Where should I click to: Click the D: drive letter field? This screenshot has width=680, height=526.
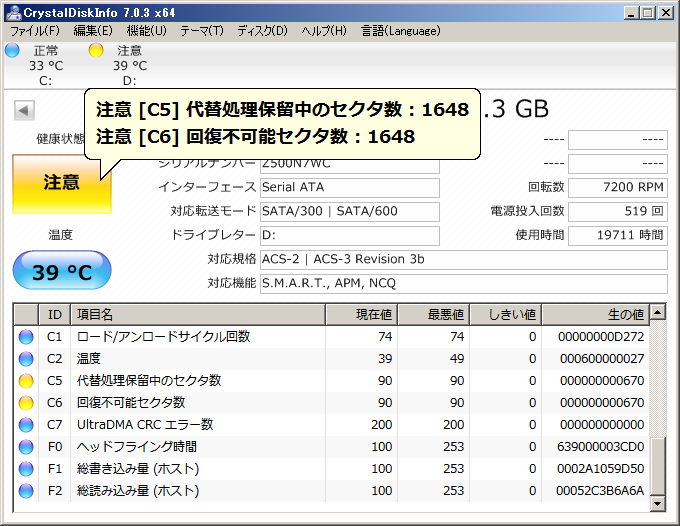pos(350,236)
